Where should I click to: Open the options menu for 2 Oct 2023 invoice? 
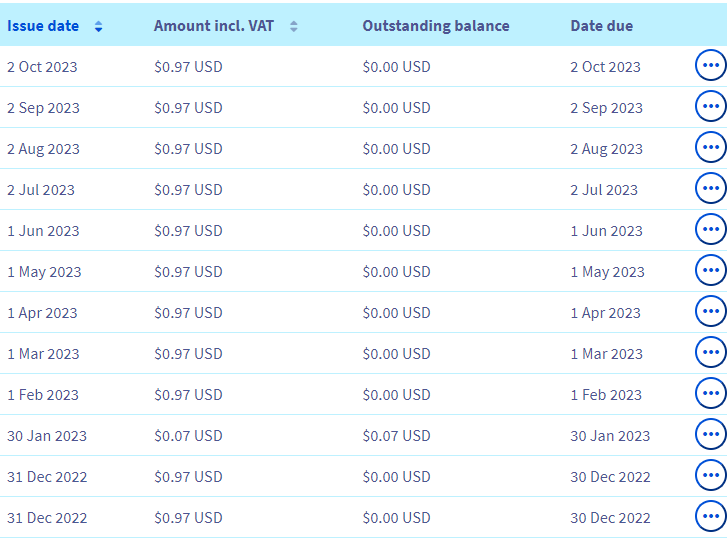coord(710,65)
